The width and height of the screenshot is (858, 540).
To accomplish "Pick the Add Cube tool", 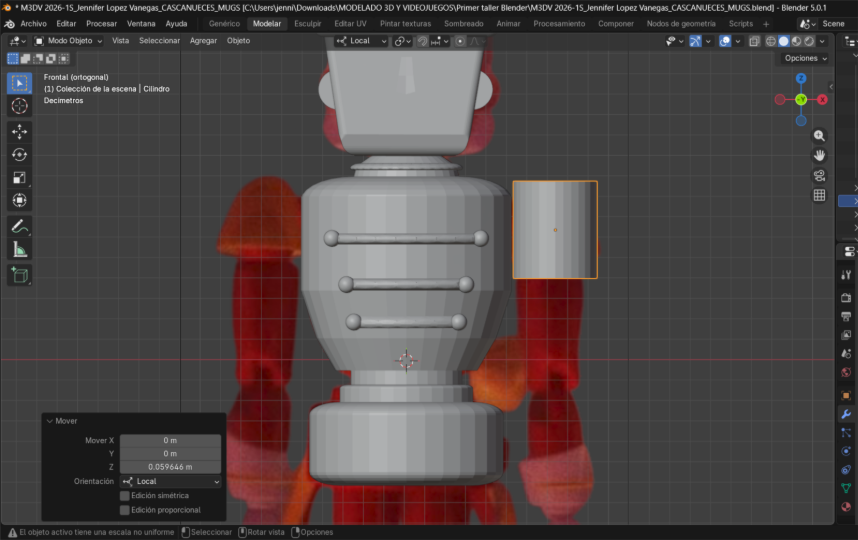I will (x=19, y=274).
